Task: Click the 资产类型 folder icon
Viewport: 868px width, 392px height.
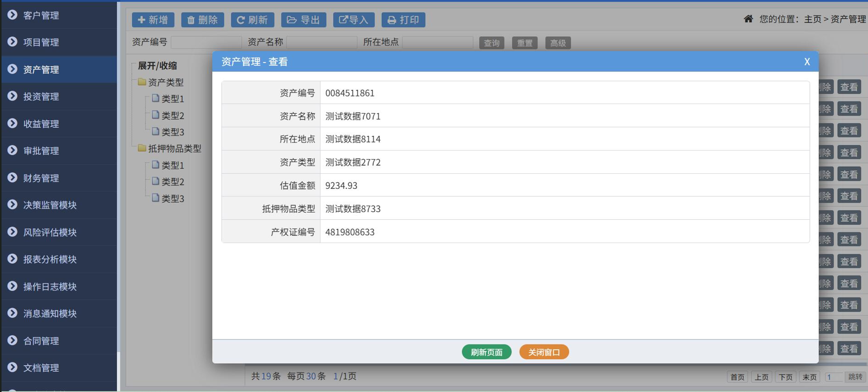Action: (142, 81)
